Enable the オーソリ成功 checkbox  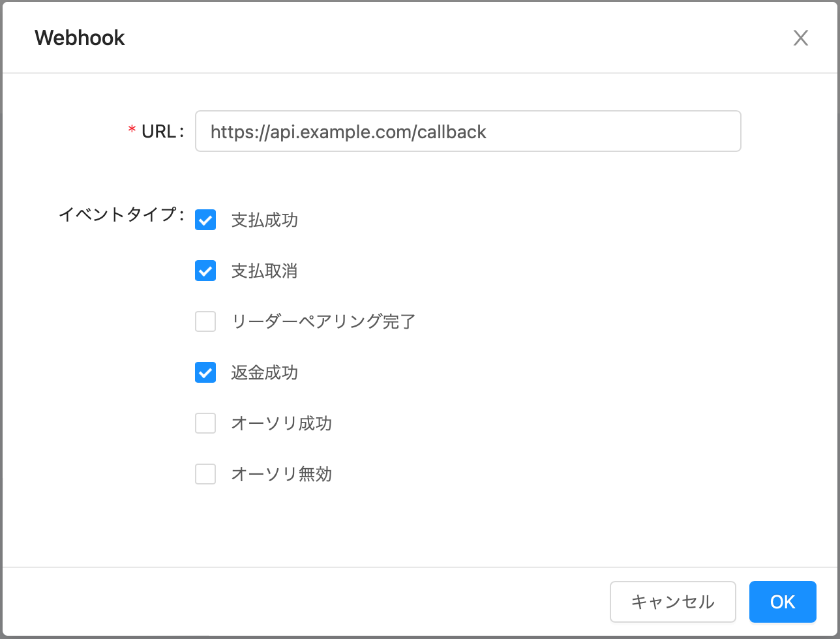[205, 423]
